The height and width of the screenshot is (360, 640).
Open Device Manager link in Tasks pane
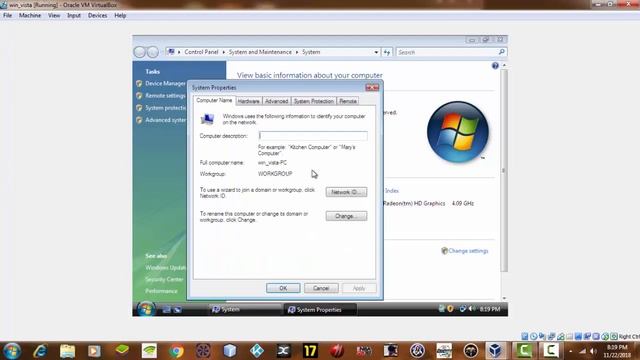click(165, 83)
